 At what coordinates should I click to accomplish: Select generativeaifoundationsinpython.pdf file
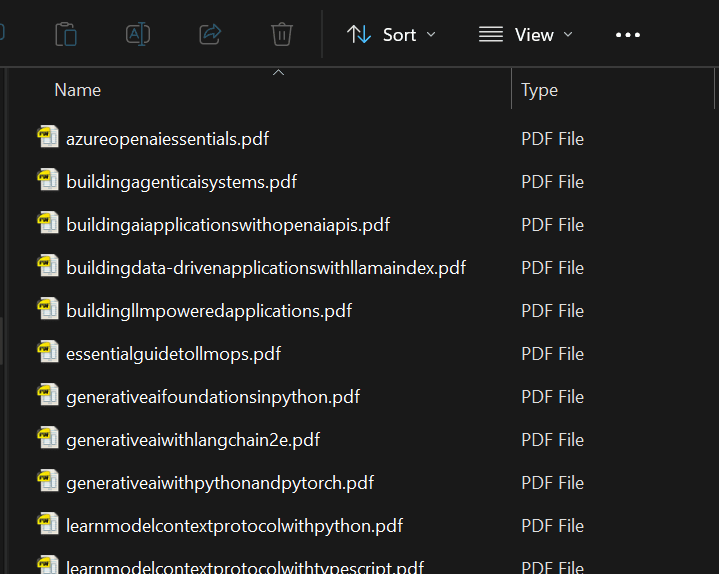213,397
